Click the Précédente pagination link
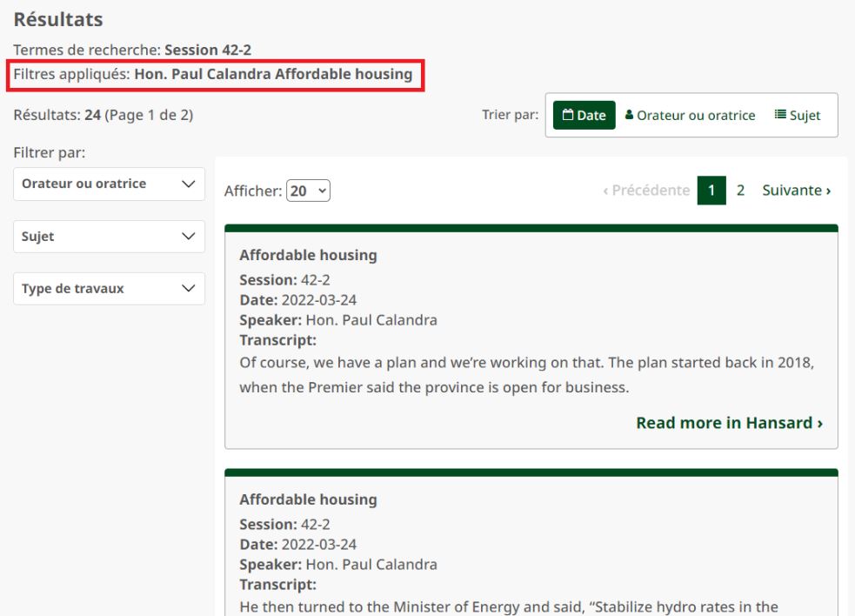Screen dimensions: 855x616 [x=645, y=190]
